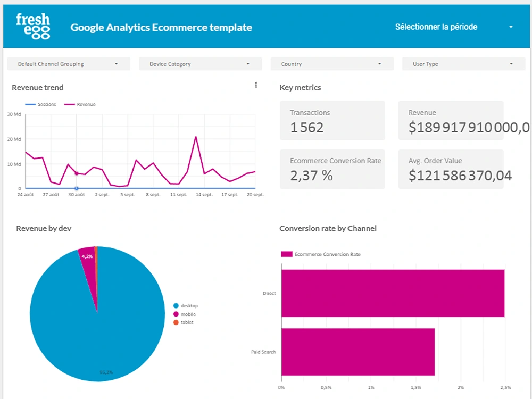Click the data point marker on 30 août

(76, 188)
